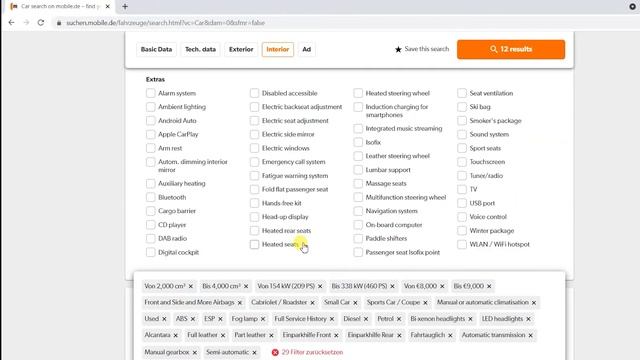
Task: Remove the Bis 338 kW filter chip
Action: coord(392,287)
